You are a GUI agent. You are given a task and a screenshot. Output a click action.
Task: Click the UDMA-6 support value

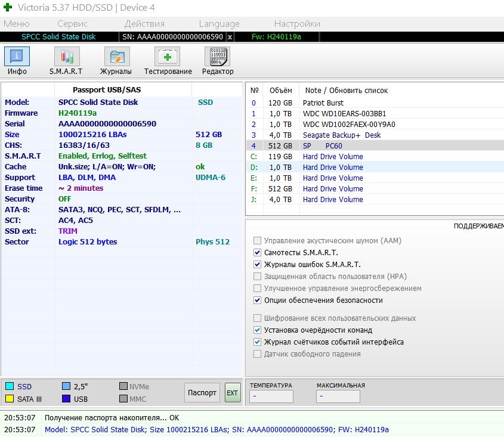(211, 178)
